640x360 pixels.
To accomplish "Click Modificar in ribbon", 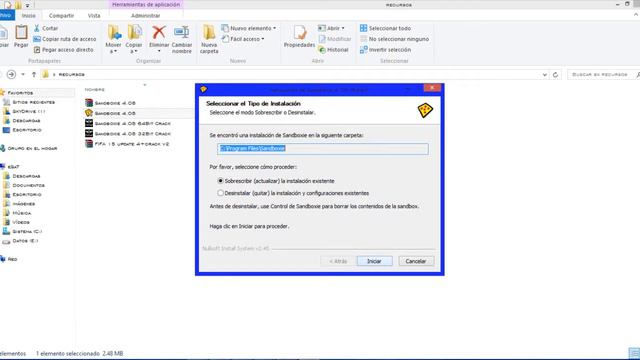I will coord(335,39).
